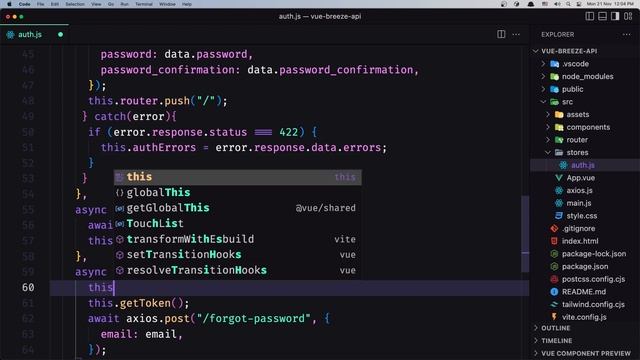Click the index.html file icon
This screenshot has width=640, height=360.
pyautogui.click(x=554, y=241)
